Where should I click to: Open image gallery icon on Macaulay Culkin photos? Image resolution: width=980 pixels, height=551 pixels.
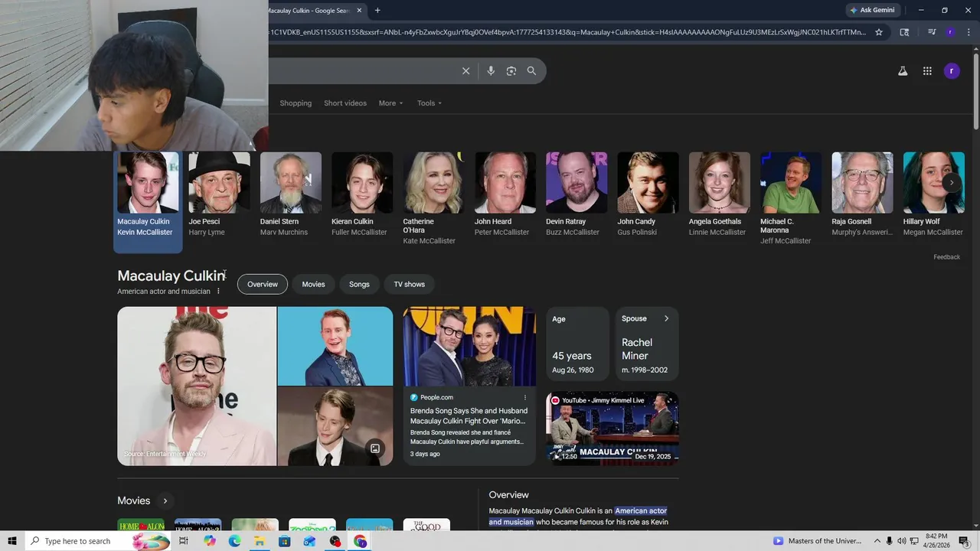point(375,448)
